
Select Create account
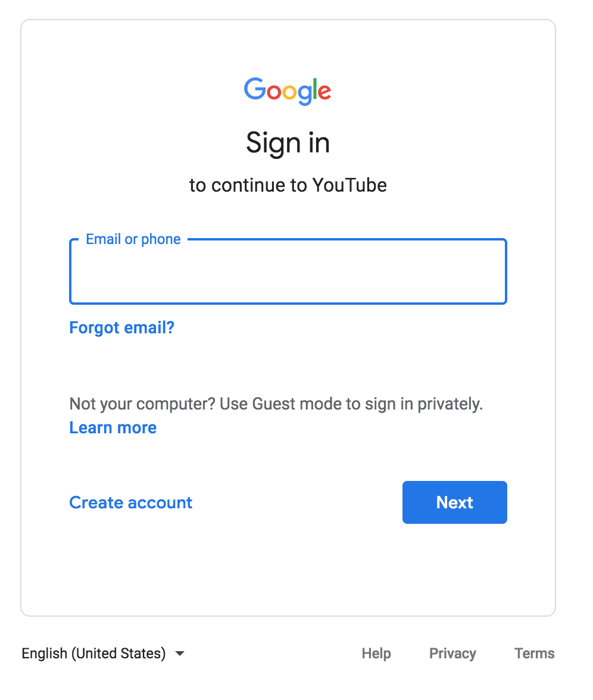click(x=131, y=502)
